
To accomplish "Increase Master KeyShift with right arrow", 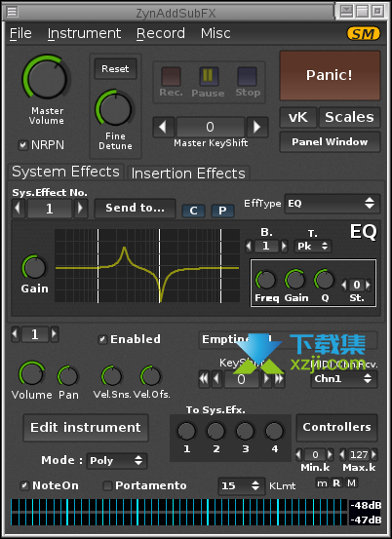I will click(257, 127).
